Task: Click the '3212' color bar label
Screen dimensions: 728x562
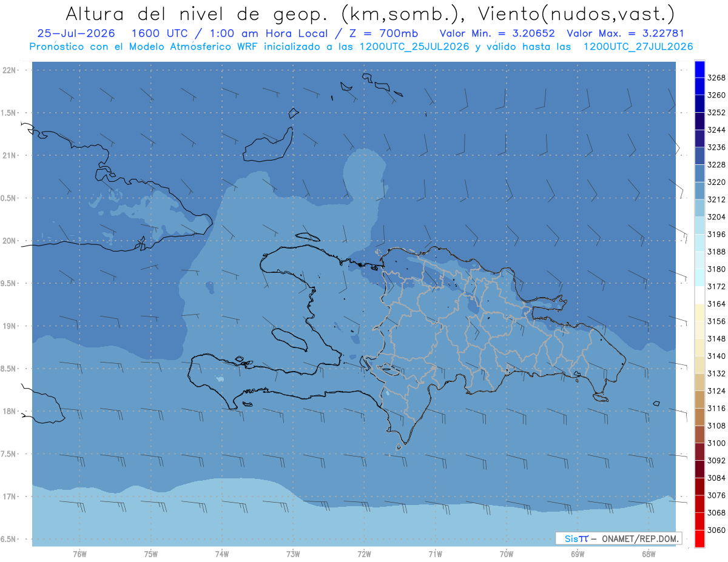Action: [x=716, y=199]
